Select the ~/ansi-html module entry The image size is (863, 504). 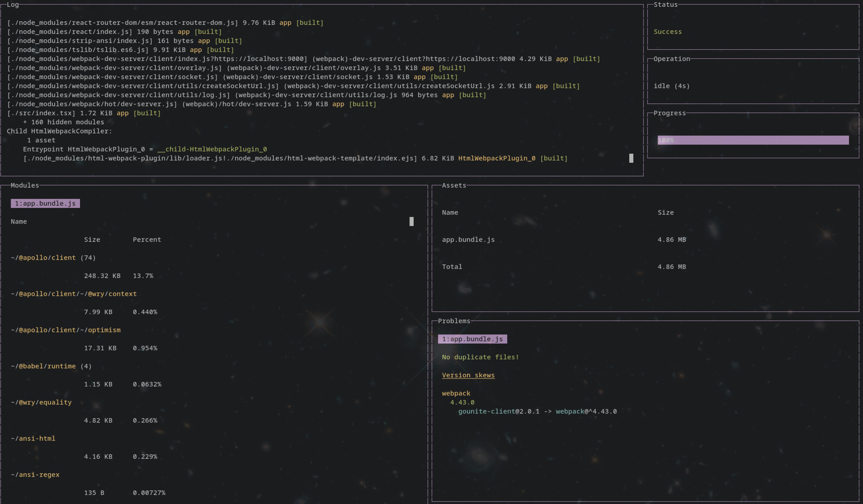point(33,439)
